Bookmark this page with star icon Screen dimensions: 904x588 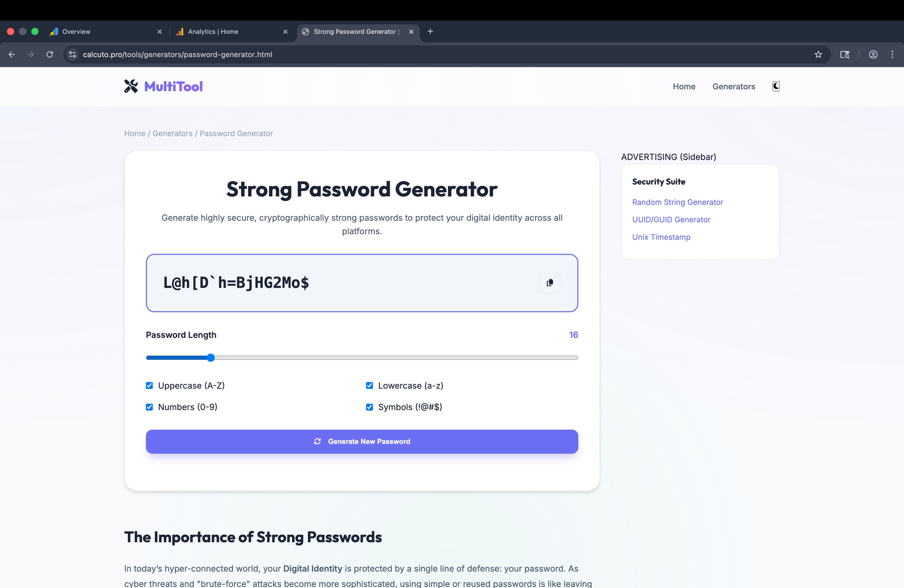(x=818, y=54)
